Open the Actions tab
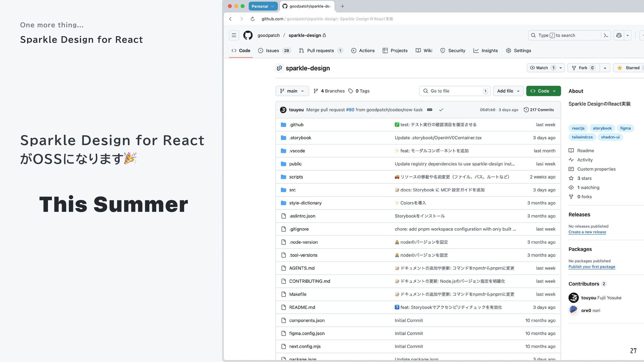644x362 pixels. (x=363, y=51)
